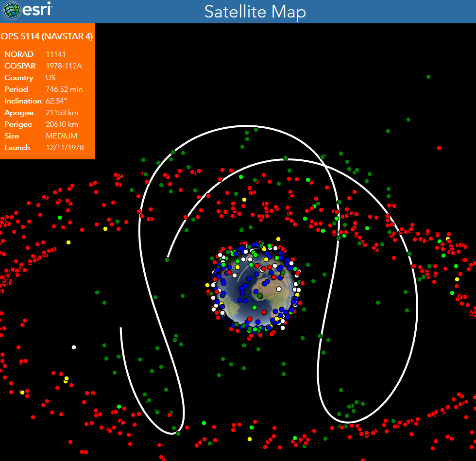Click the NORAD number 11141
This screenshot has height=461, width=476.
[x=56, y=54]
